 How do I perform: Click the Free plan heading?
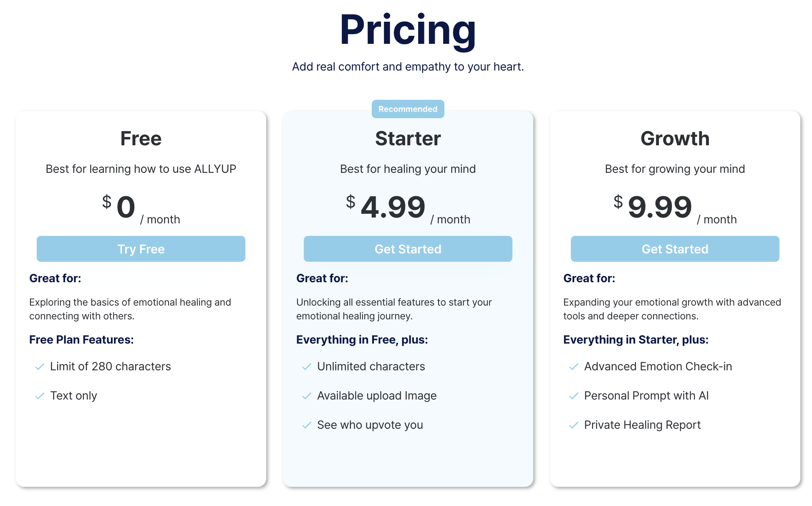[x=141, y=139]
